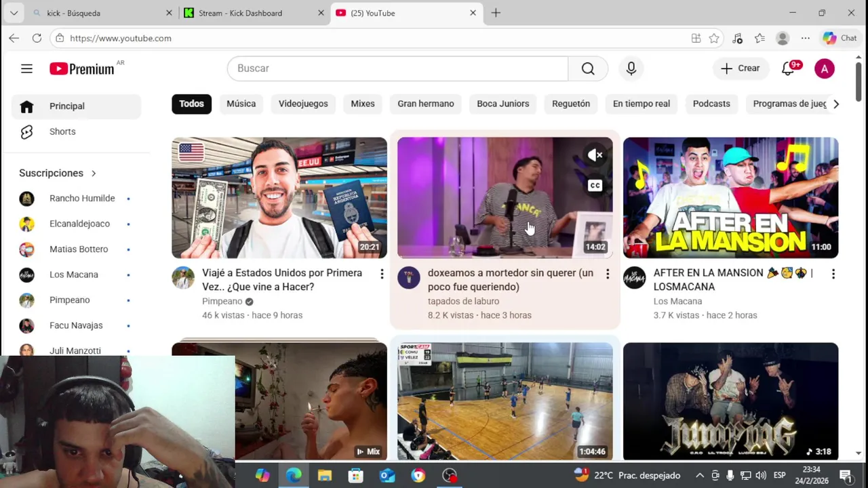The height and width of the screenshot is (488, 868).
Task: Open options for doxeamos a mortedor video
Action: [608, 274]
